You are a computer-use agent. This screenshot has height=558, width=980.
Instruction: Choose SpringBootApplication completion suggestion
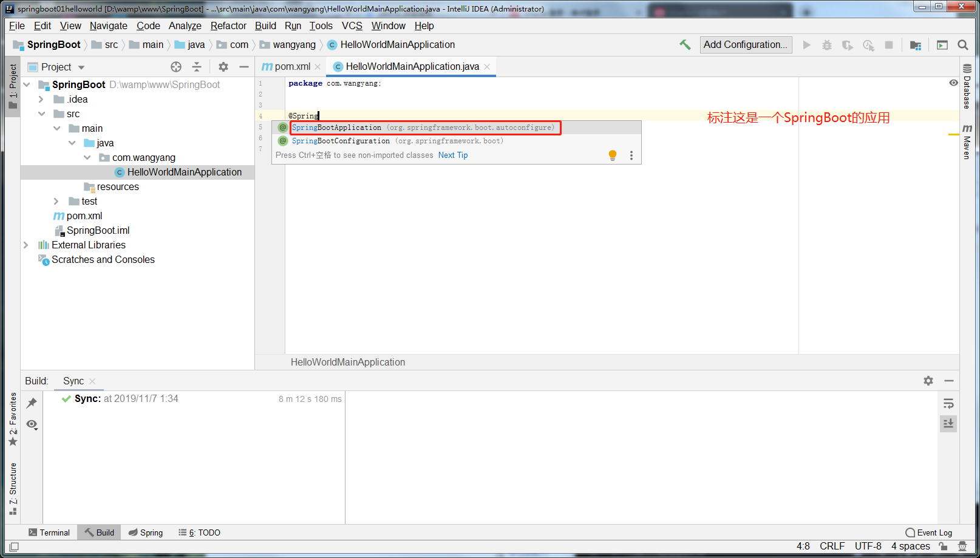tap(457, 128)
